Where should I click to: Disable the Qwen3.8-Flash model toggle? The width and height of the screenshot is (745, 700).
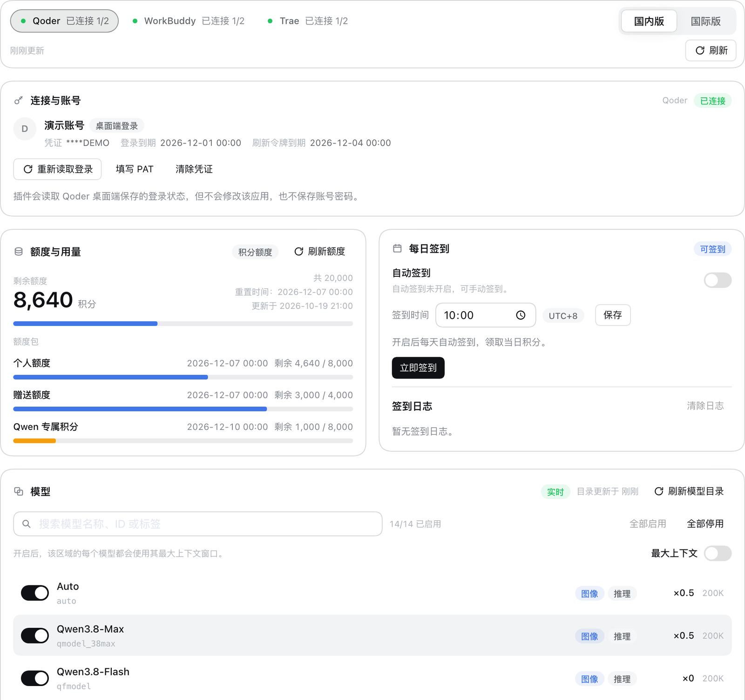[35, 679]
